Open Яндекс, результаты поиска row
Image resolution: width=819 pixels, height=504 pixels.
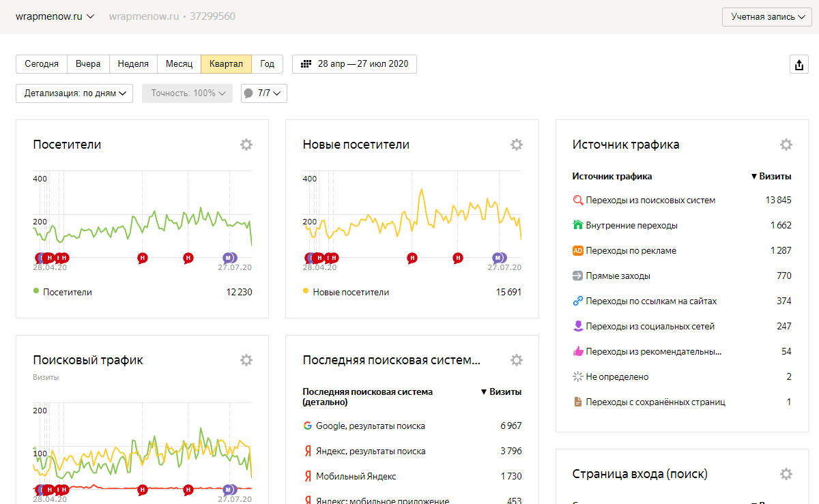[x=412, y=451]
